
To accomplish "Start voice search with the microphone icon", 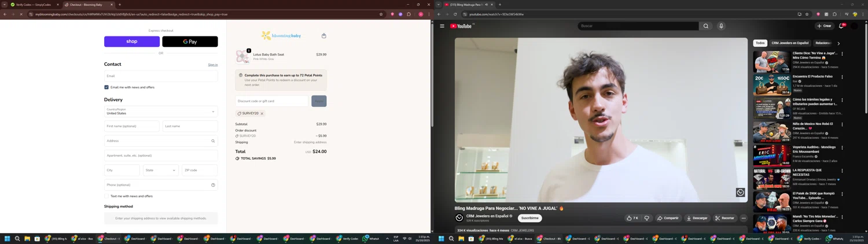I will click(721, 26).
